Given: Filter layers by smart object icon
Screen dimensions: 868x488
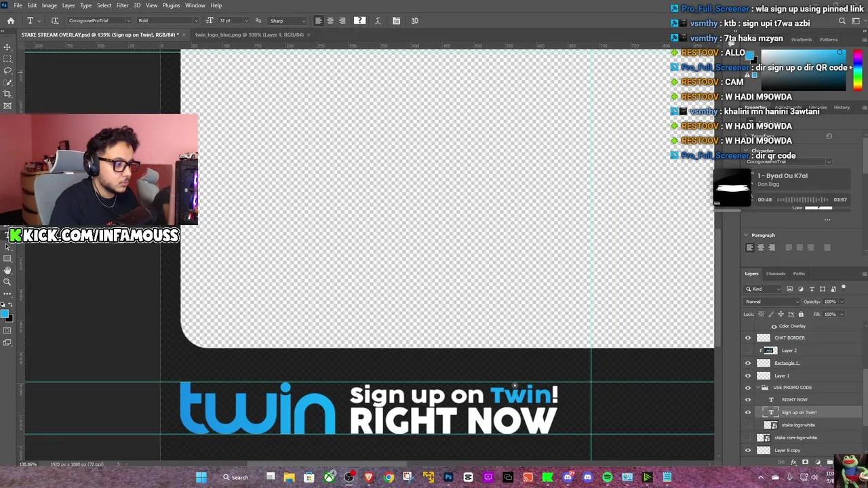Looking at the screenshot, I should 833,289.
